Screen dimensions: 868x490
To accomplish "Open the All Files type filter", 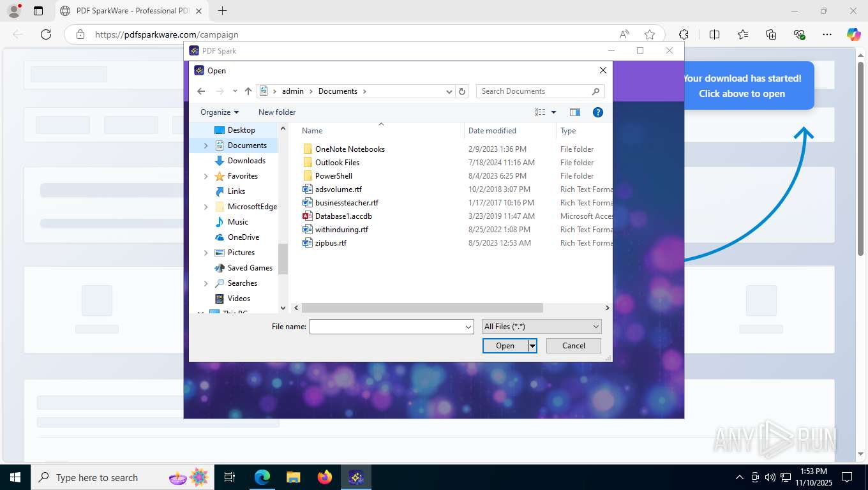I will (x=542, y=327).
